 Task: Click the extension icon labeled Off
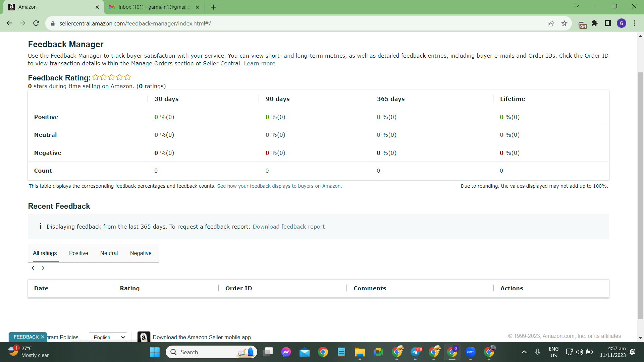coord(583,25)
